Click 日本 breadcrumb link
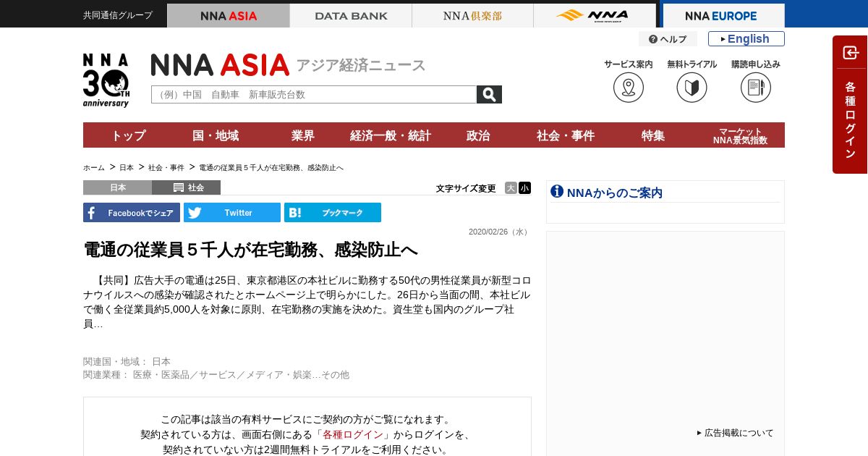 [x=127, y=167]
